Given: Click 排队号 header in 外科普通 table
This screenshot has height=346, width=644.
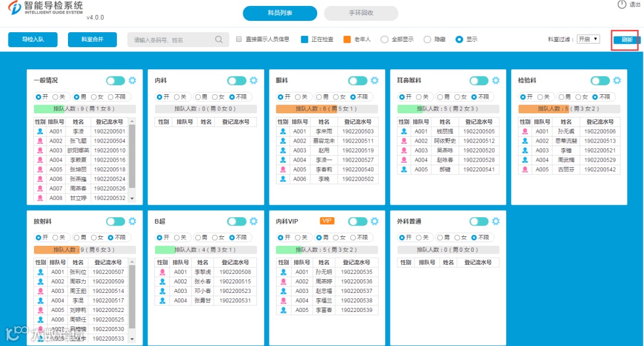Looking at the screenshot, I should click(427, 262).
